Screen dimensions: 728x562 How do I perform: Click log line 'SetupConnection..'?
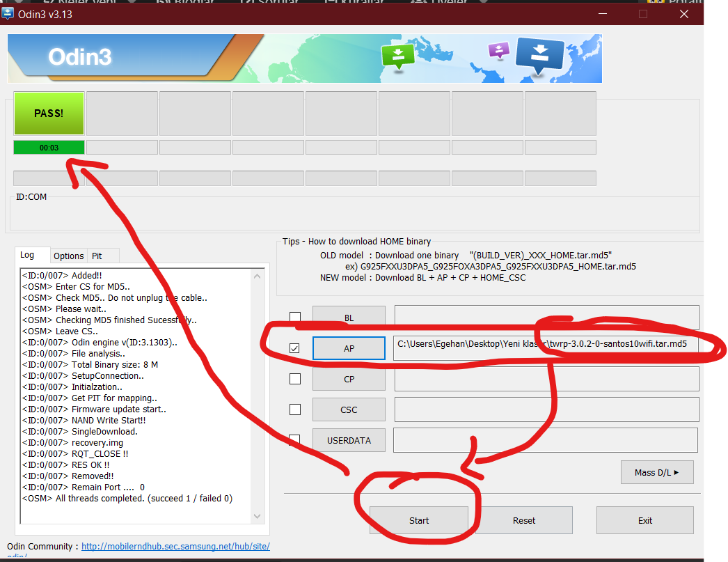tap(83, 376)
